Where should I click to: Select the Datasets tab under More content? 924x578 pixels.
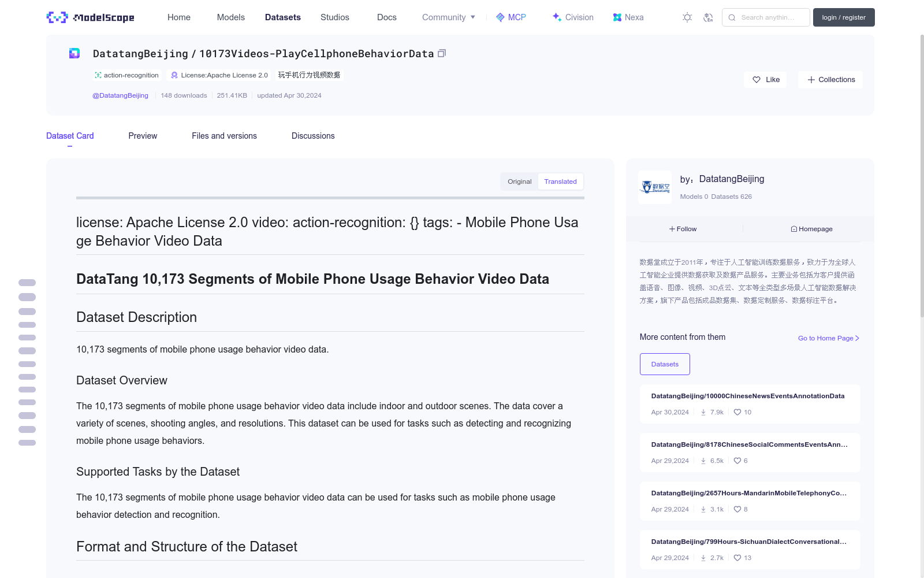(x=665, y=364)
